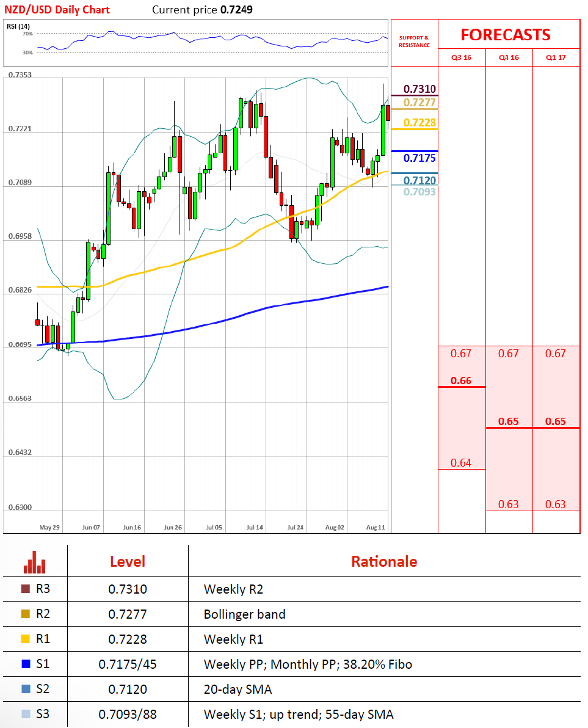Click the Aug 11 date axis label
Viewport: 588px width, 728px height.
376,528
